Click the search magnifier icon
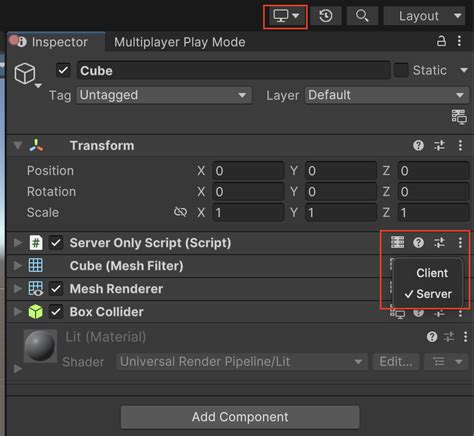474x436 pixels. point(362,16)
